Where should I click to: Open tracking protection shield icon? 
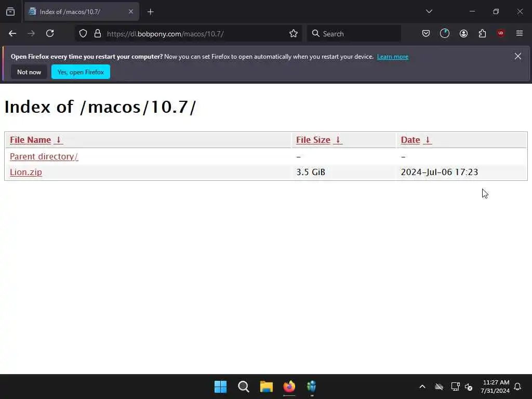pyautogui.click(x=83, y=34)
